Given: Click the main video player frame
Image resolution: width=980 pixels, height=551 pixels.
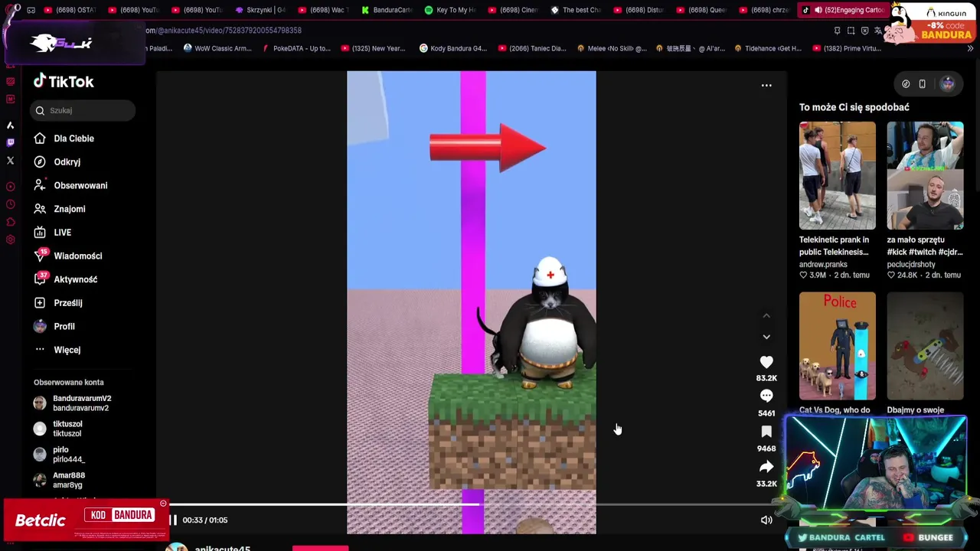Looking at the screenshot, I should 471,302.
